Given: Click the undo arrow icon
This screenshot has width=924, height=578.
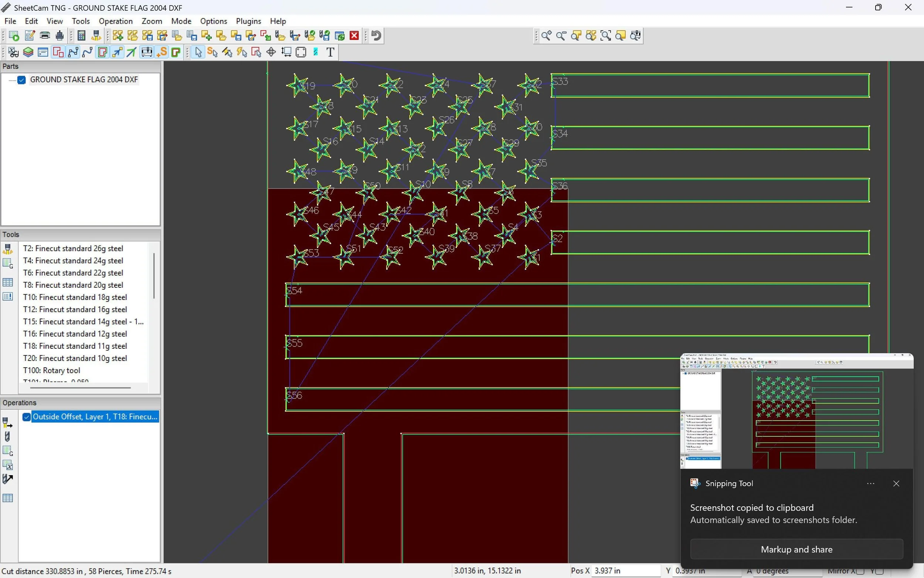Looking at the screenshot, I should click(376, 36).
